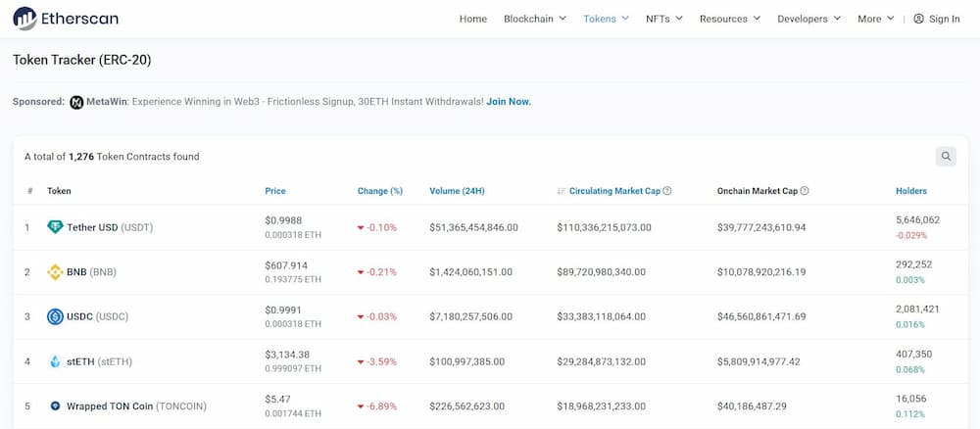Click the volume value $51,365,454,846.00

pos(473,228)
